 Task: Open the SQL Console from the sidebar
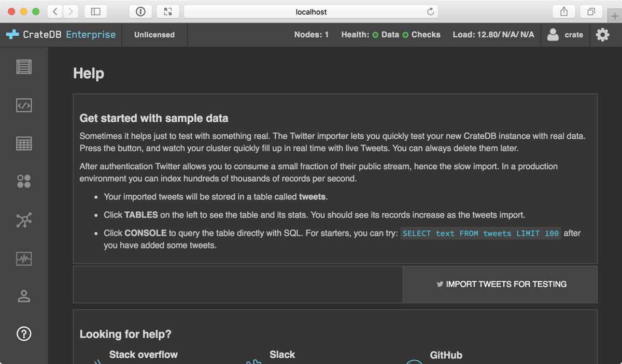pos(24,105)
